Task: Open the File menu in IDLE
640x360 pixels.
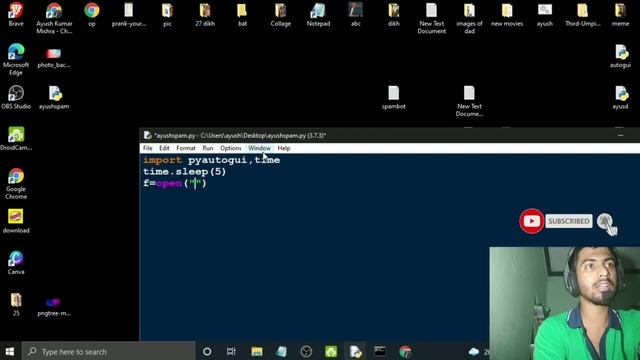Action: [148, 148]
